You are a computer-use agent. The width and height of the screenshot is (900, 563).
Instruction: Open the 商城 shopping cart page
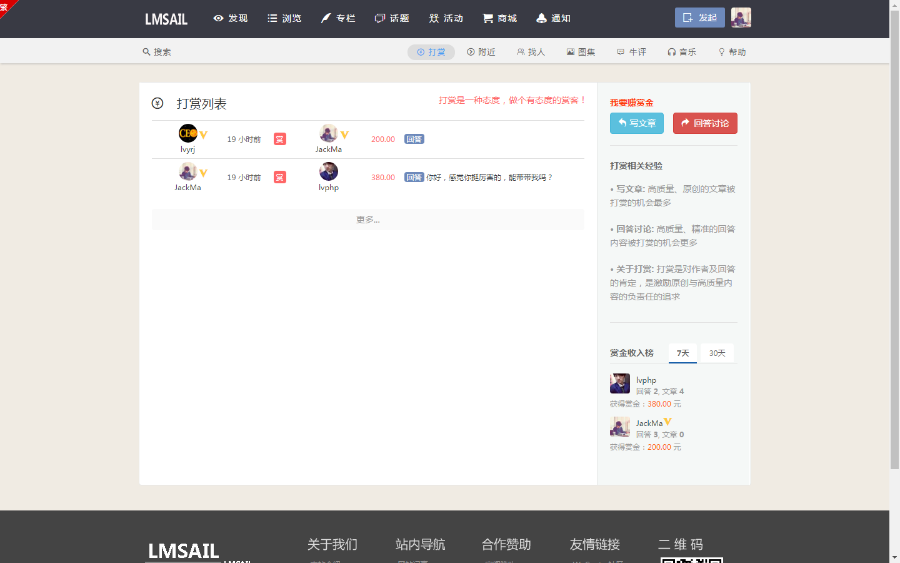click(500, 18)
